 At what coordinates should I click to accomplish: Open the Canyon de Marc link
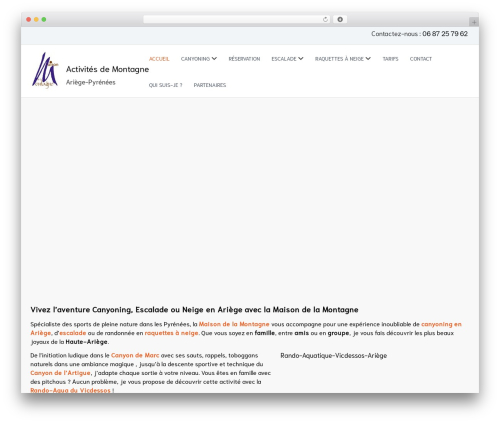coord(135,356)
